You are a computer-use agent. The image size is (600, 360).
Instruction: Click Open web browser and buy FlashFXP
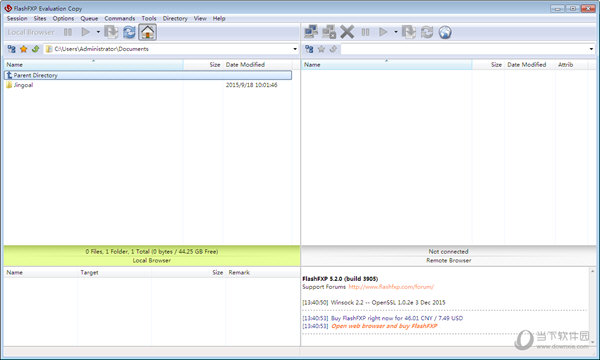(384, 326)
